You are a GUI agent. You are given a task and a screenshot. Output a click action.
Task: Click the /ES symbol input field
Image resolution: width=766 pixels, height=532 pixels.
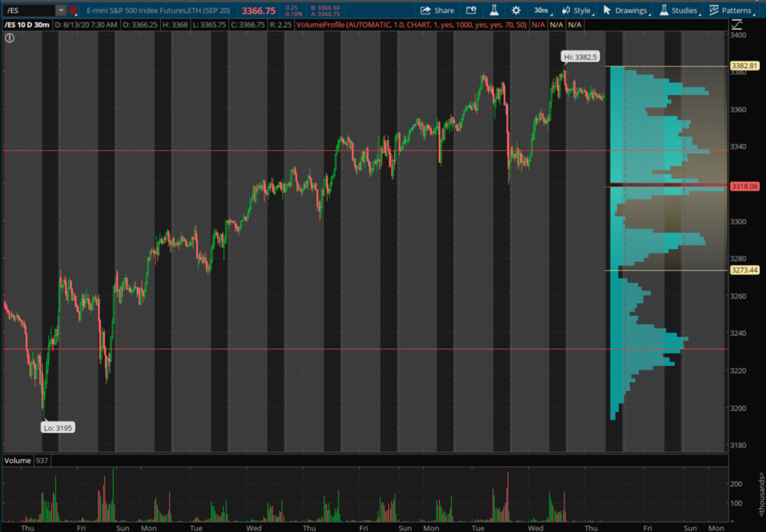point(29,11)
